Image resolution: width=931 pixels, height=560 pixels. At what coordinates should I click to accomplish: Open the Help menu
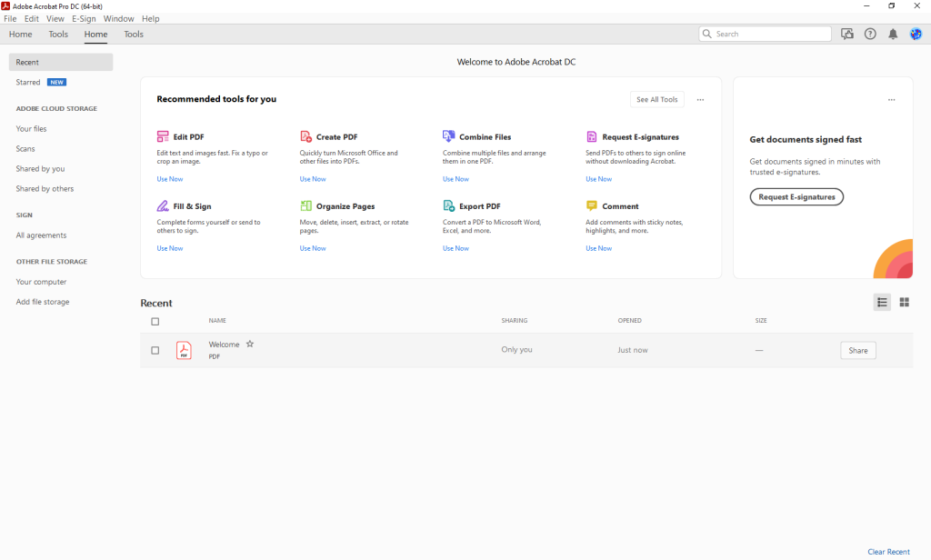coord(151,18)
